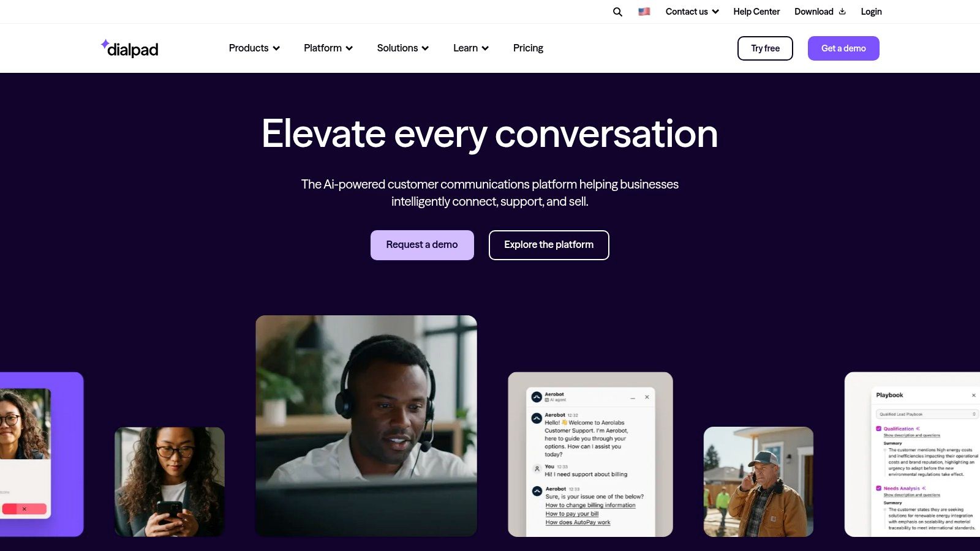
Task: Go to the Pricing page
Action: [528, 48]
